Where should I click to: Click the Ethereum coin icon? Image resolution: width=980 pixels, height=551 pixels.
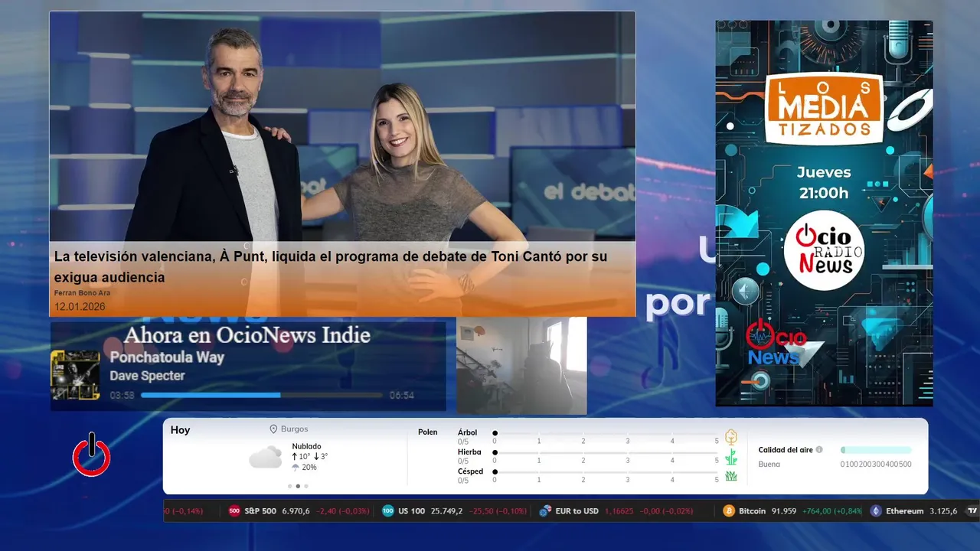point(876,511)
